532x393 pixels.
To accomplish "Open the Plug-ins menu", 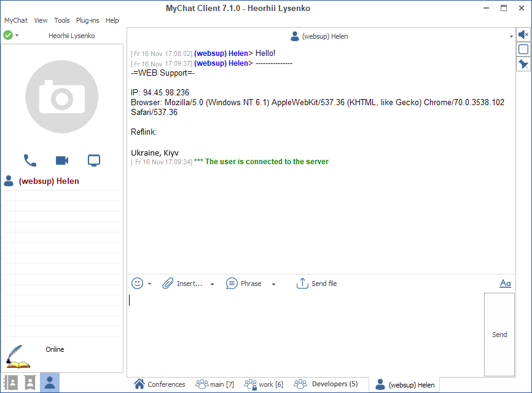I will [x=87, y=20].
